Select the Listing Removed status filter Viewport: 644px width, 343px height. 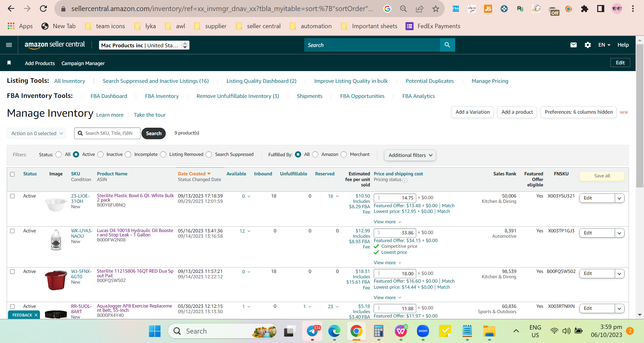tap(163, 155)
